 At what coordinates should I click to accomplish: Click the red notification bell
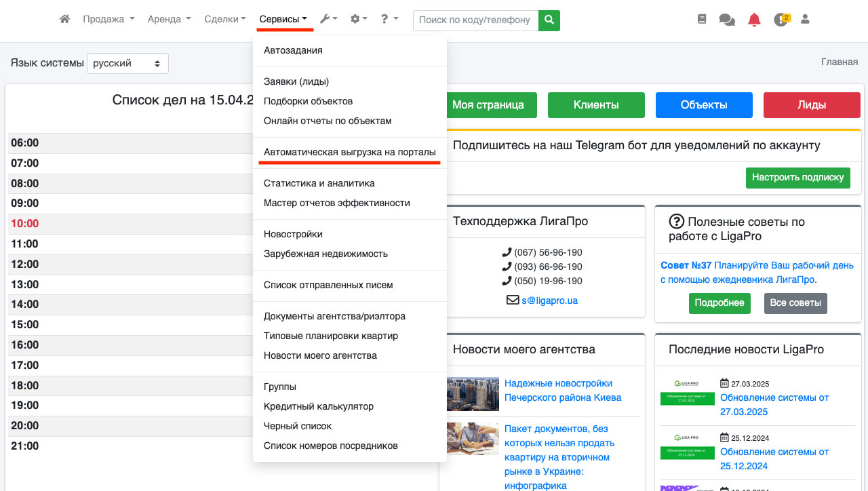754,20
